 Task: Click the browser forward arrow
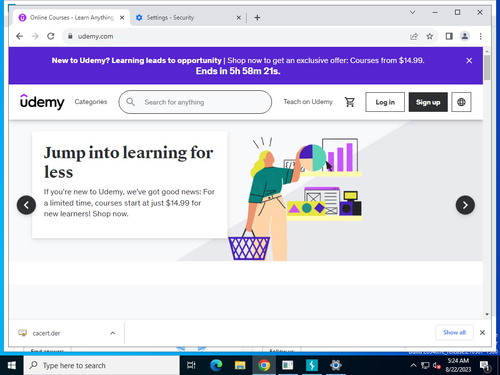[x=35, y=36]
